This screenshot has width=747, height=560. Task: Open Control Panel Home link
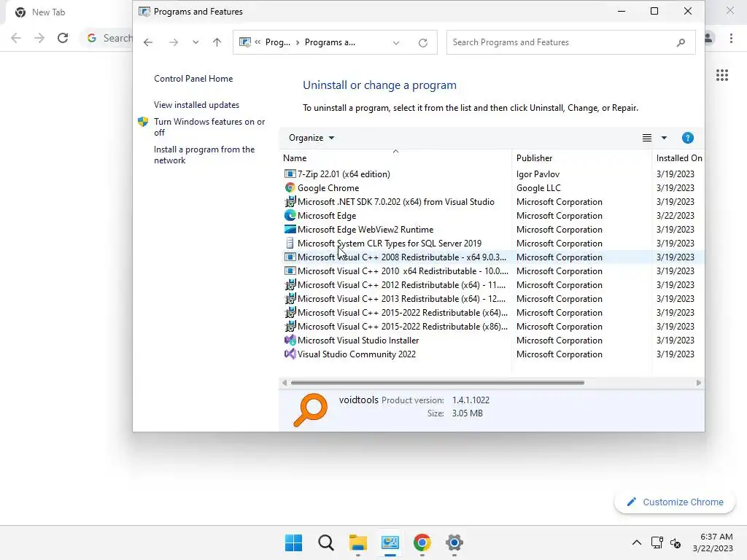[193, 79]
